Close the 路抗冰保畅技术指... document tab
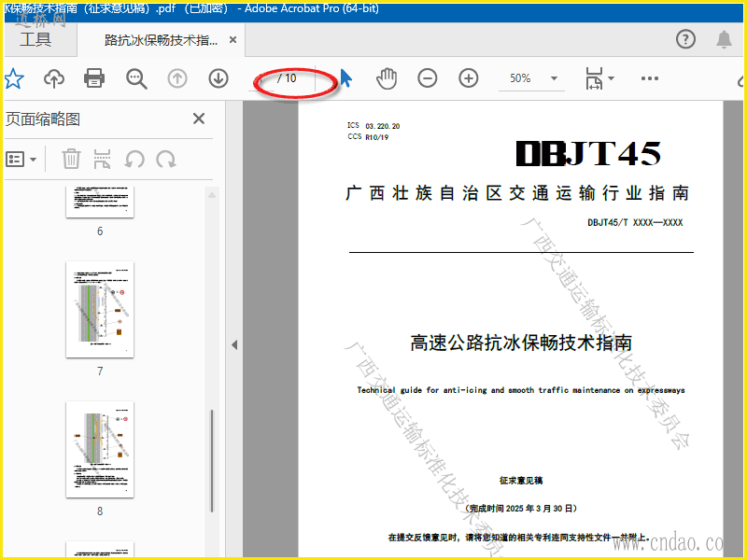Image resolution: width=747 pixels, height=560 pixels. pos(233,40)
